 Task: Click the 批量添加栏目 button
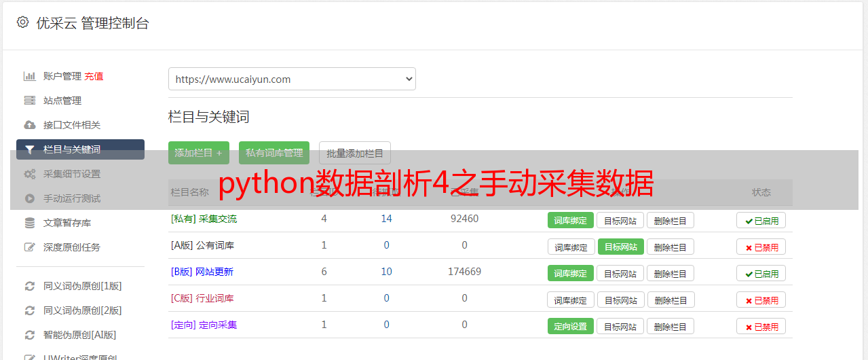click(x=355, y=153)
